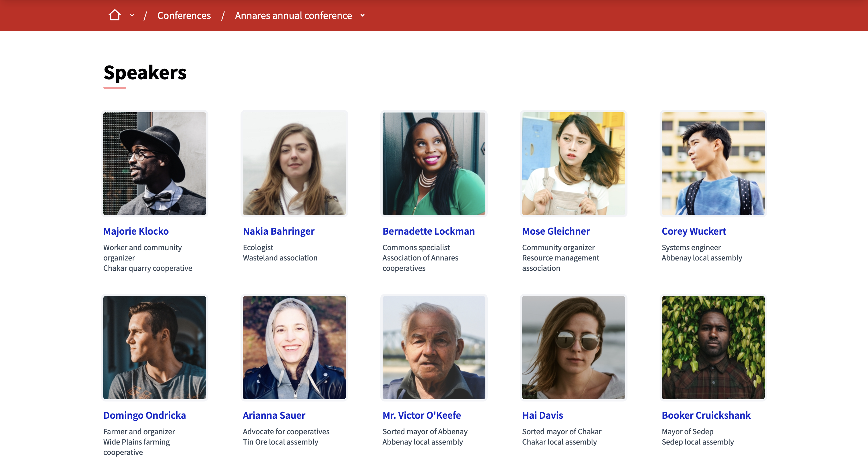Click Corey Wuckert's portrait photo

tap(713, 163)
